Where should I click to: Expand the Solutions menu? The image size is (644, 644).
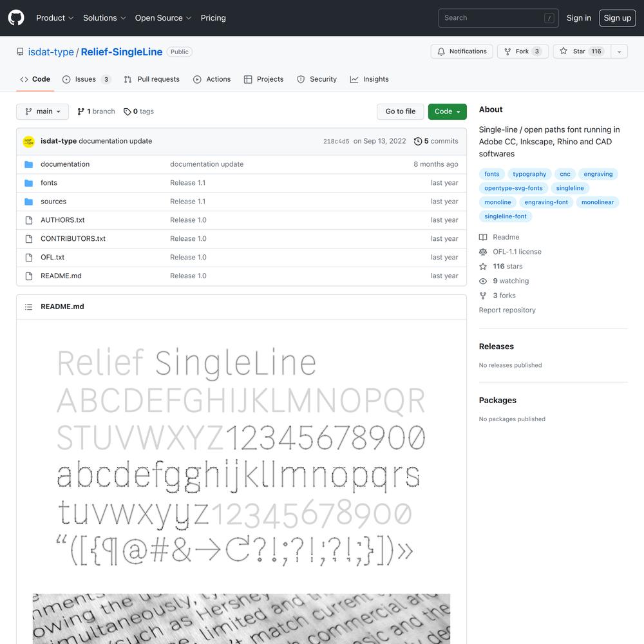click(104, 17)
